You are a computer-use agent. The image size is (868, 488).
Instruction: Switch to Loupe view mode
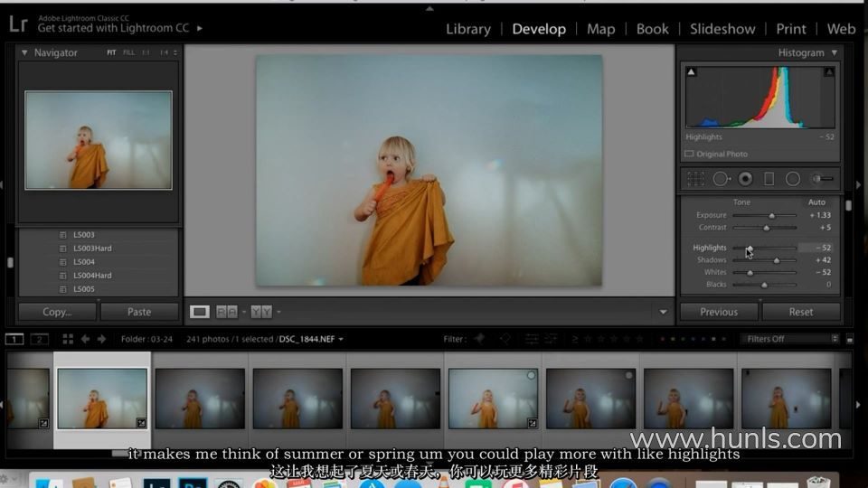pyautogui.click(x=200, y=312)
